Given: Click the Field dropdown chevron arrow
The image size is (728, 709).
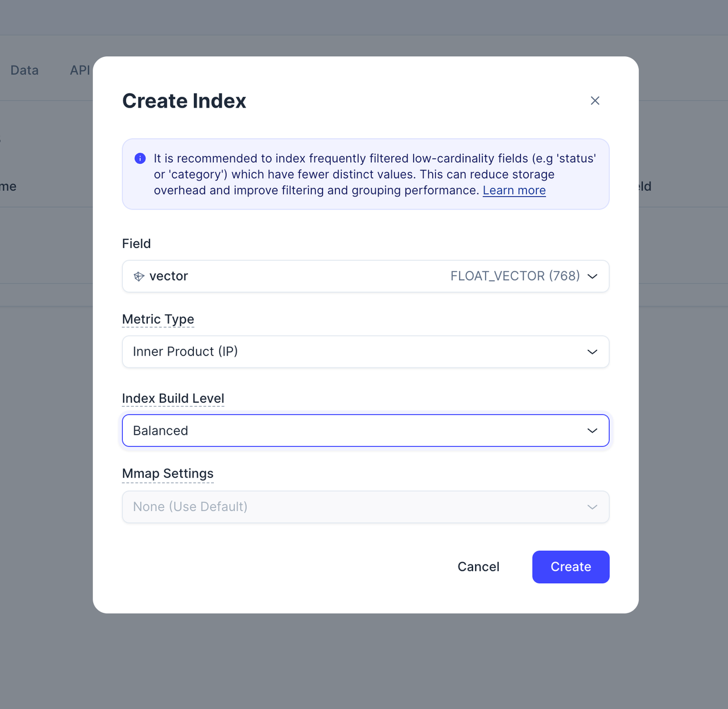Looking at the screenshot, I should click(x=592, y=277).
